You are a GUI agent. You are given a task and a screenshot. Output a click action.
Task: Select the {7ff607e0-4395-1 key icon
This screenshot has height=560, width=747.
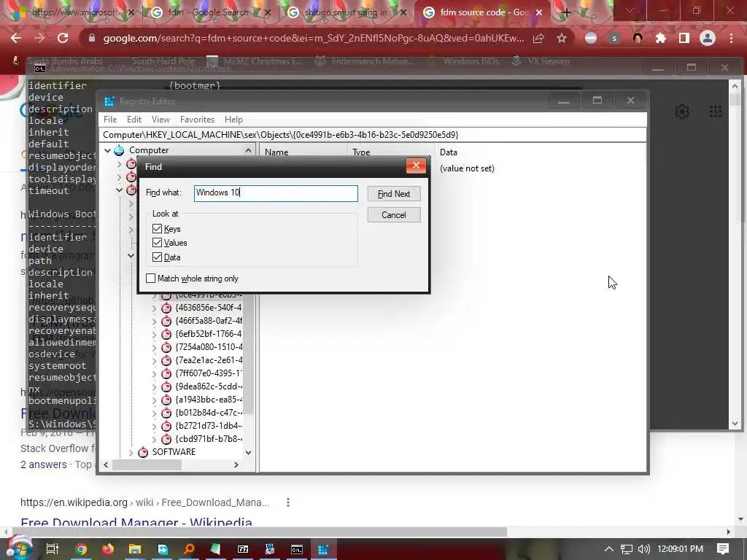166,373
